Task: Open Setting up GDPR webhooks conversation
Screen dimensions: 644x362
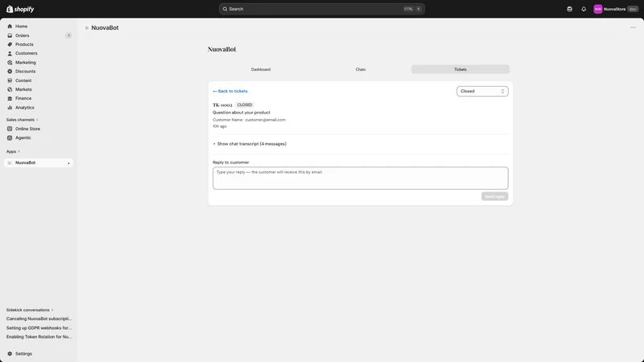Action: tap(39, 328)
